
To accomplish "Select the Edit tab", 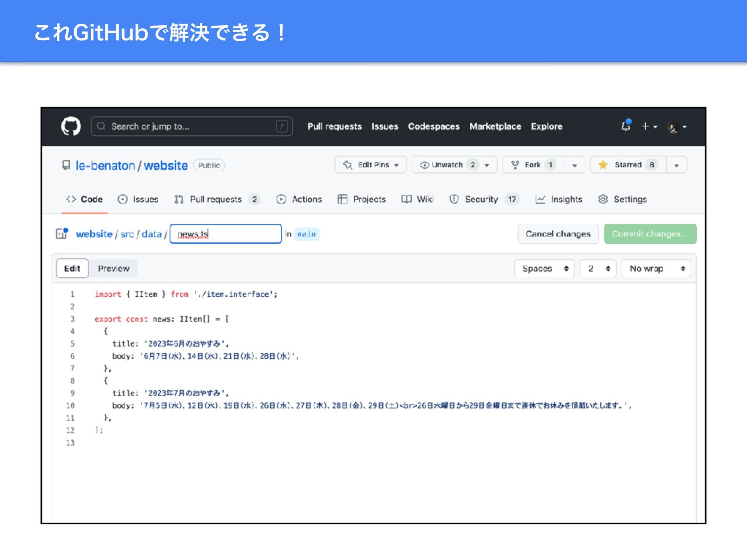I will click(x=72, y=268).
